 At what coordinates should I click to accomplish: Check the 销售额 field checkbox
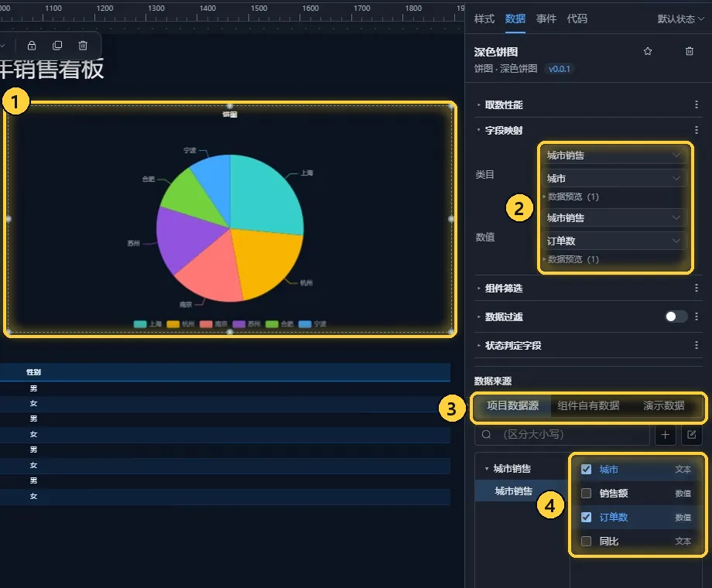pos(586,493)
